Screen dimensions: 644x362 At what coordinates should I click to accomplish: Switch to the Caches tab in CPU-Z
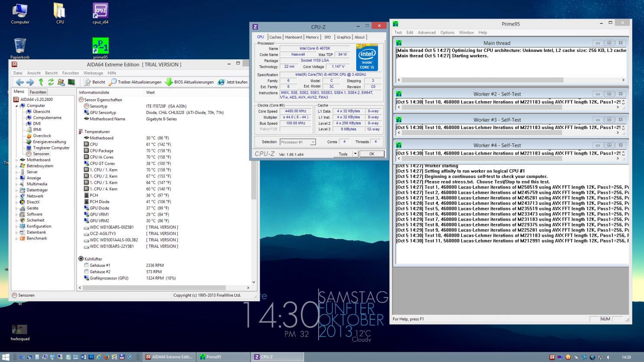(x=275, y=37)
